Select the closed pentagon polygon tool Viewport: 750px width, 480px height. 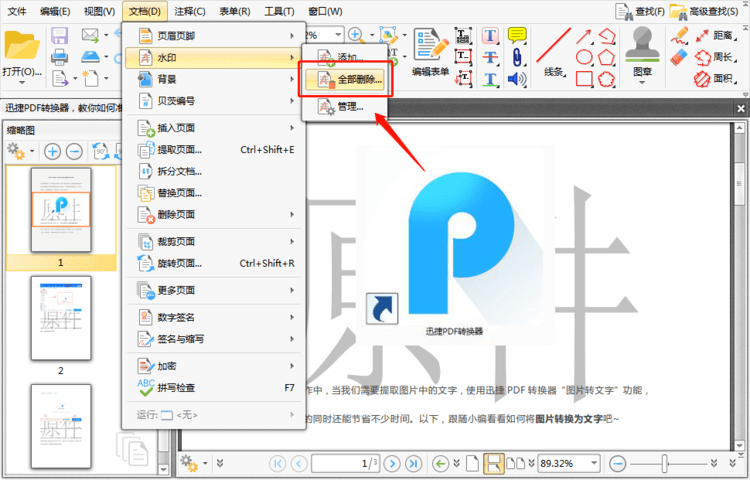tap(607, 57)
